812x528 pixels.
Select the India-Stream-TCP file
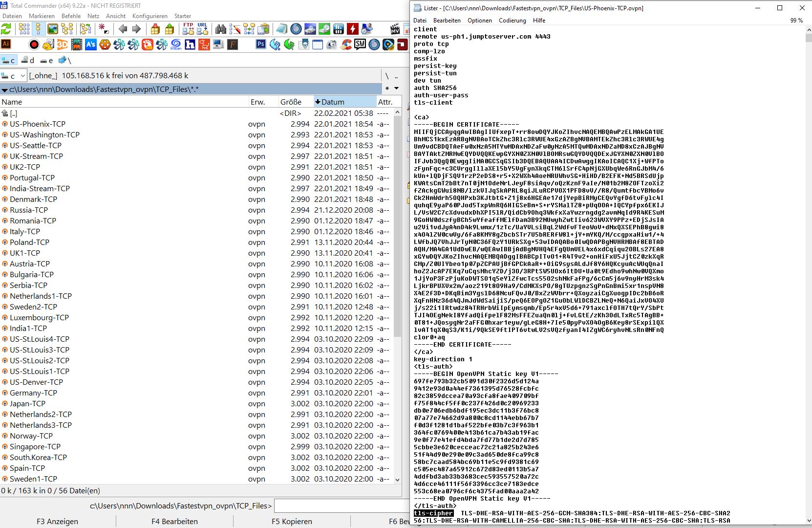[40, 188]
